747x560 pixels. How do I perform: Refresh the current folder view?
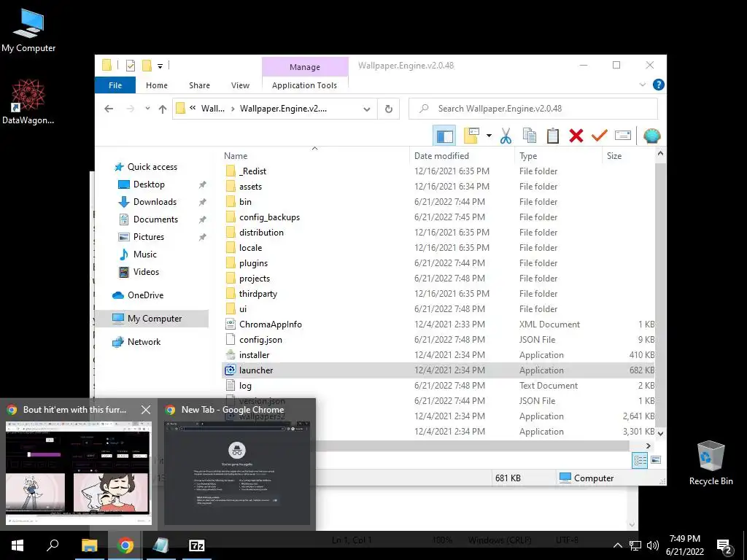(389, 109)
